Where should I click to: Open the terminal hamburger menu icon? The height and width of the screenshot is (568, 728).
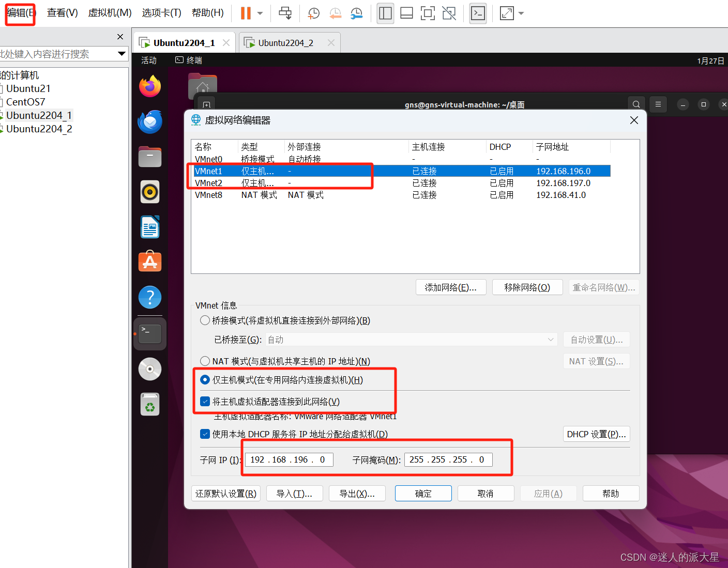click(658, 104)
